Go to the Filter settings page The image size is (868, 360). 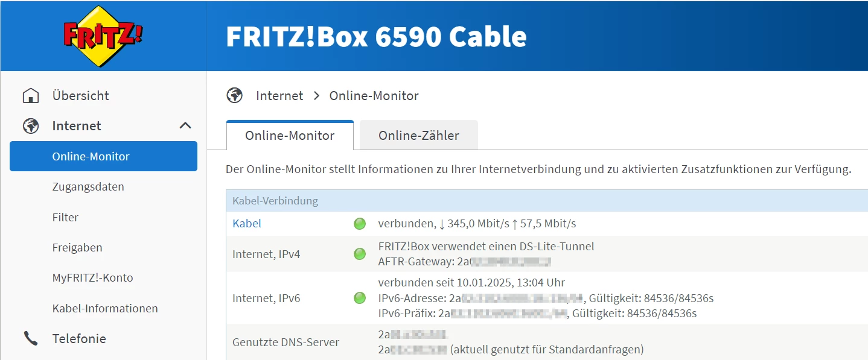point(65,217)
